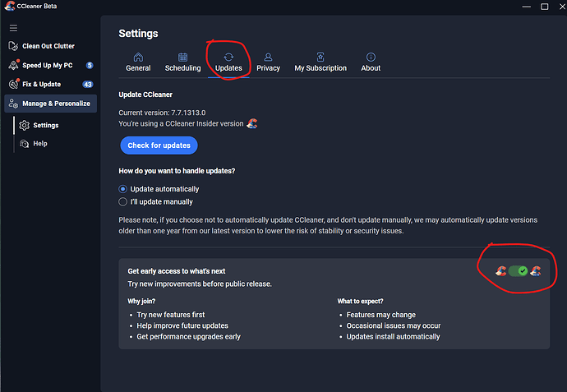Click the Check for updates button
This screenshot has height=392, width=567.
159,145
